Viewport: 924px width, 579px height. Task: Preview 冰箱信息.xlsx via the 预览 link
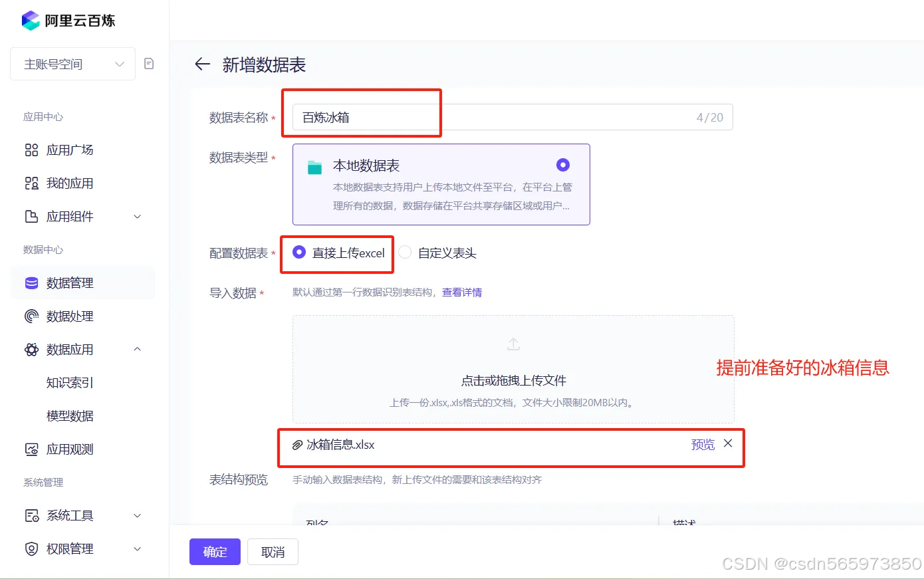click(703, 444)
